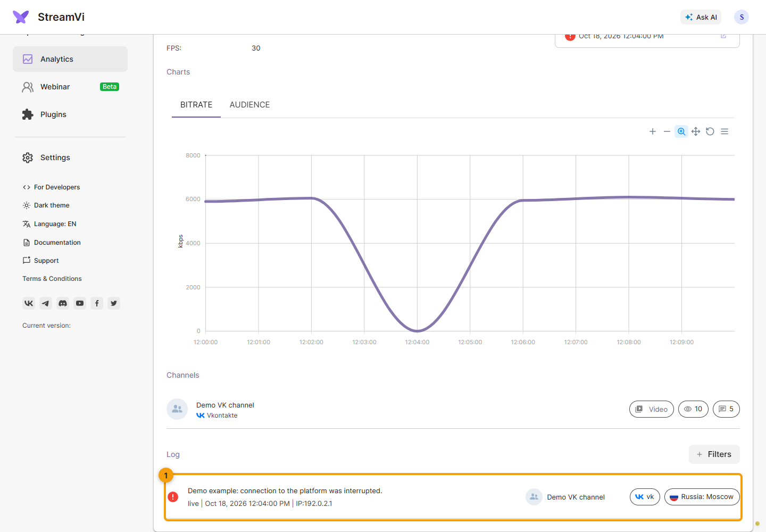
Task: Toggle Dark theme
Action: point(46,205)
